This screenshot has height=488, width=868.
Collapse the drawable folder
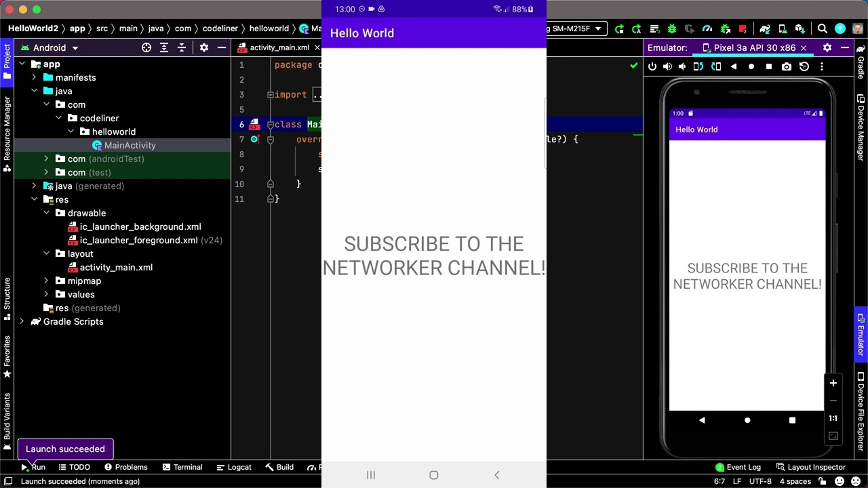coord(46,213)
